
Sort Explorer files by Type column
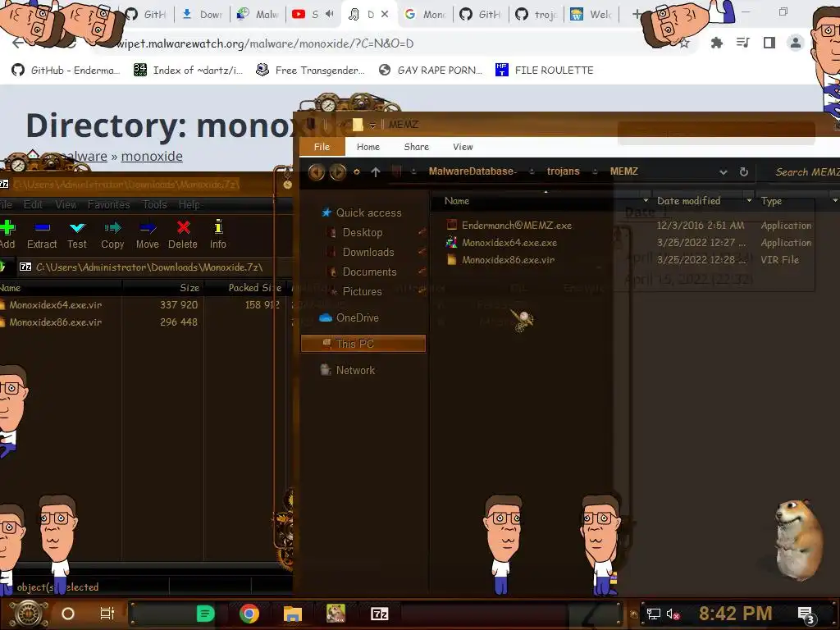(771, 201)
